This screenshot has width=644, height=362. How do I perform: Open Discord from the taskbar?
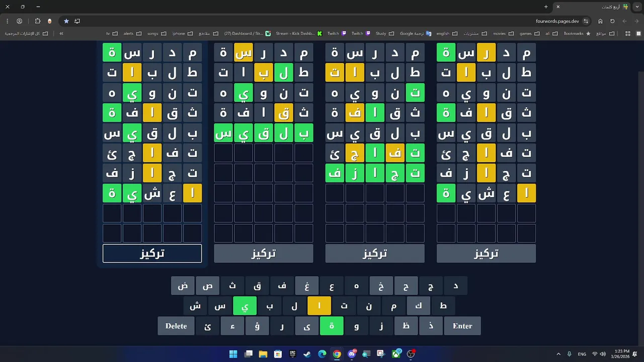[352, 354]
